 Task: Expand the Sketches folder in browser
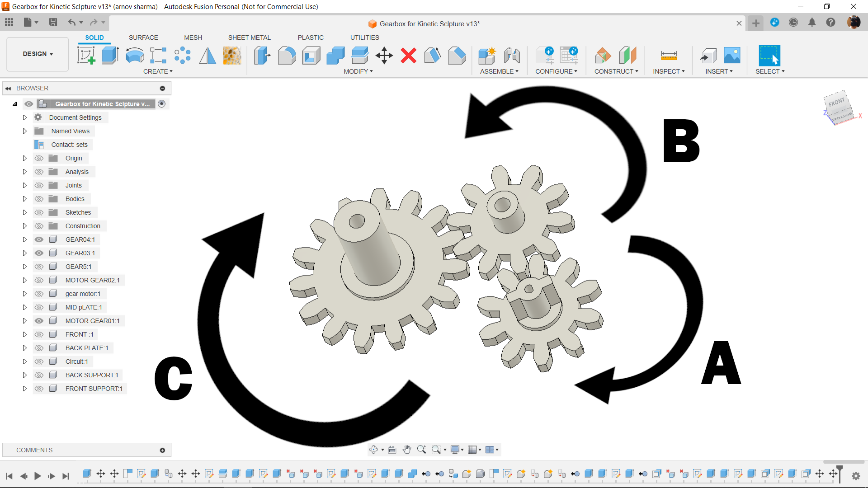pos(24,212)
